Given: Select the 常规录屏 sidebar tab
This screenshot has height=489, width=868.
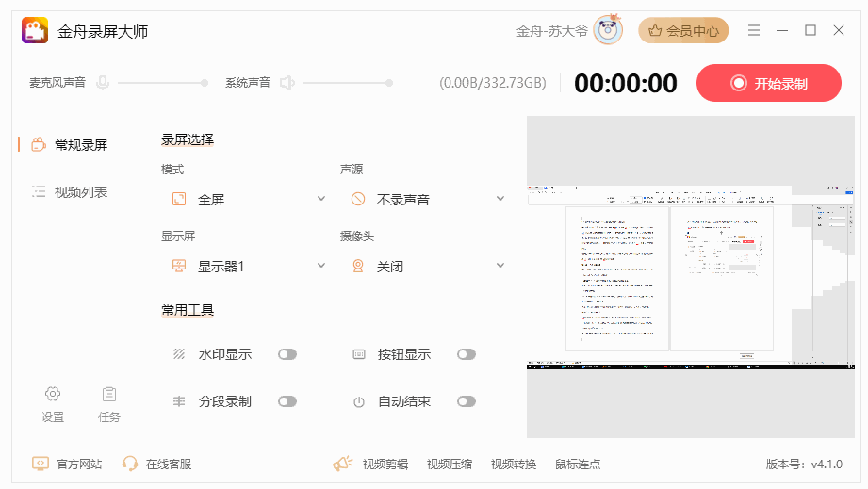Looking at the screenshot, I should tap(69, 145).
